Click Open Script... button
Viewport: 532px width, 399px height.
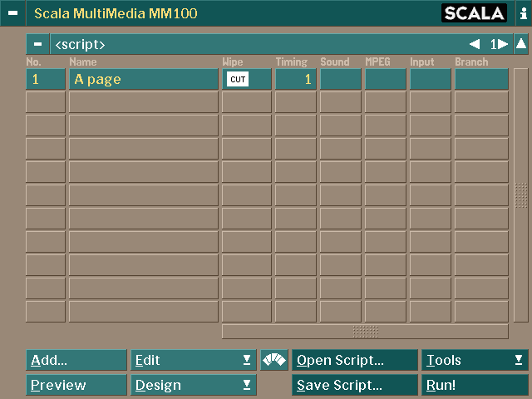coord(355,361)
